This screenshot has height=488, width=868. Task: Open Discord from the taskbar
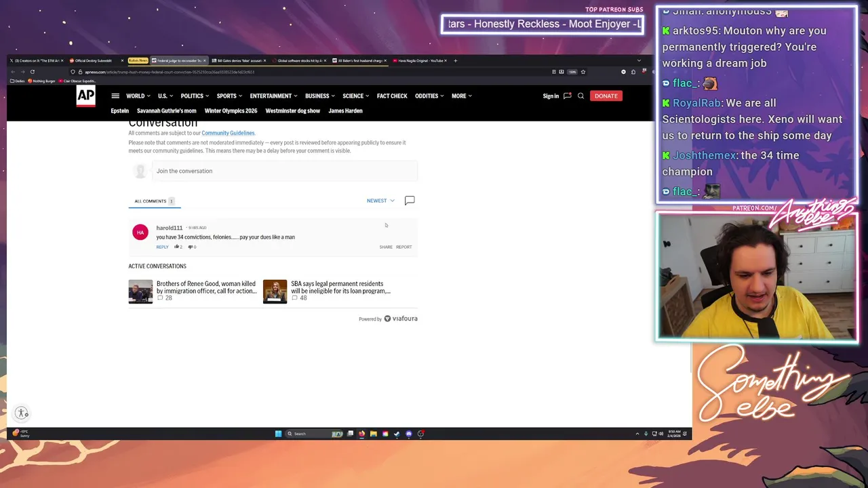[409, 434]
